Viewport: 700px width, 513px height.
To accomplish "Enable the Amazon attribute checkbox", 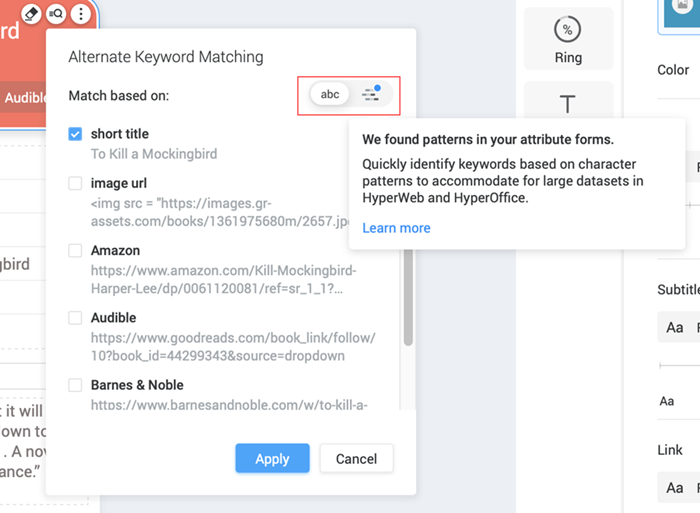I will [x=76, y=251].
